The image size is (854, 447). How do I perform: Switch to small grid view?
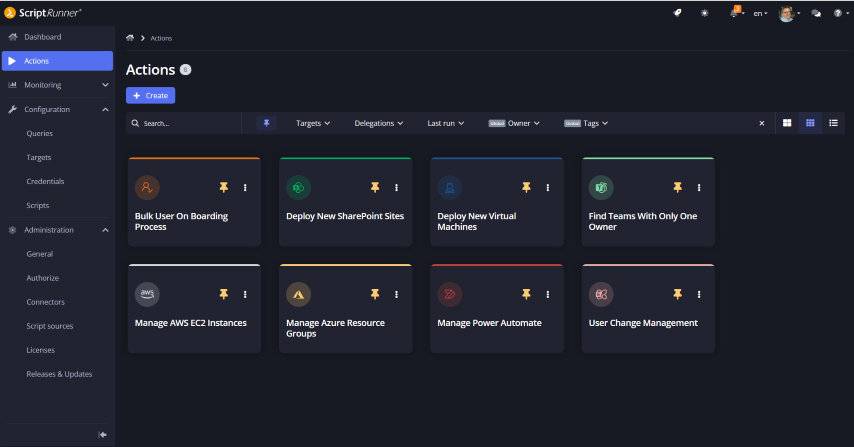[810, 123]
